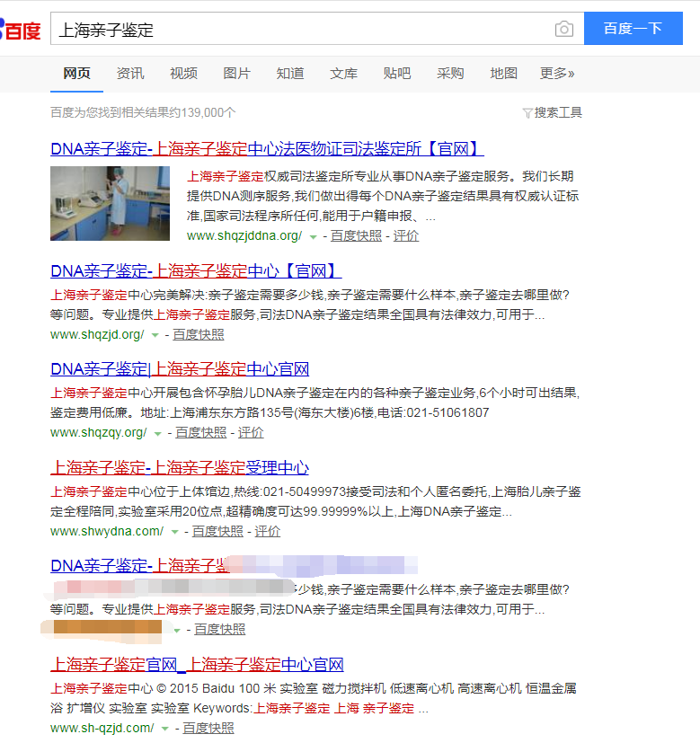Click 评价 next to www.shqzjddna.org result
700x743 pixels.
[406, 236]
